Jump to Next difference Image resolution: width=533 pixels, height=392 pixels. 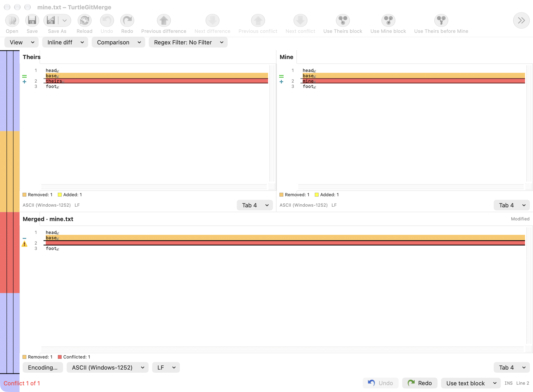pyautogui.click(x=212, y=21)
